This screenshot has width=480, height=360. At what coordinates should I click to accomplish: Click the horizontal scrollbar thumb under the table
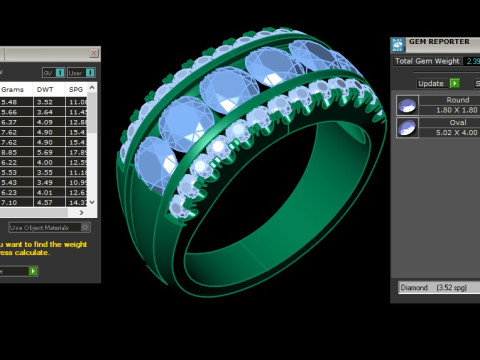point(34,212)
